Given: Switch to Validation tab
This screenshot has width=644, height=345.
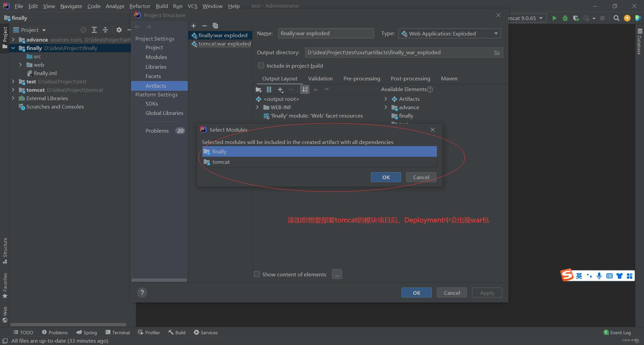Looking at the screenshot, I should 320,78.
